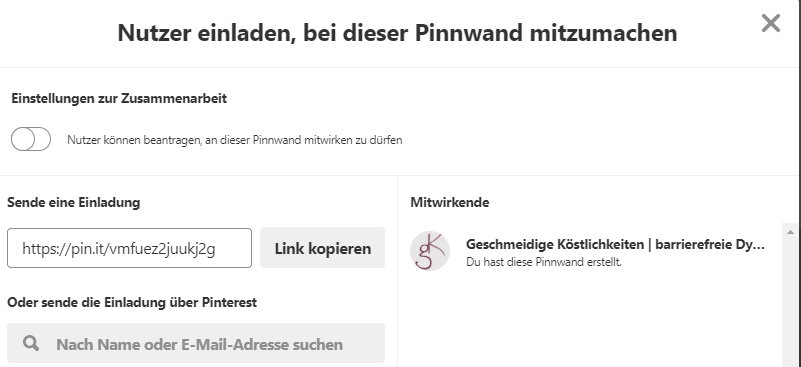
Task: Click the 'Sende eine Einladung' heading
Action: point(74,202)
